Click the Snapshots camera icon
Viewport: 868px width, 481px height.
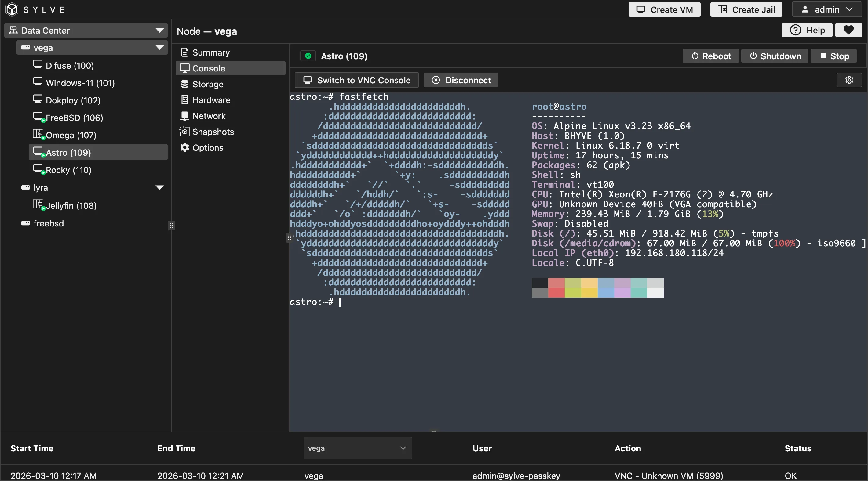(185, 131)
